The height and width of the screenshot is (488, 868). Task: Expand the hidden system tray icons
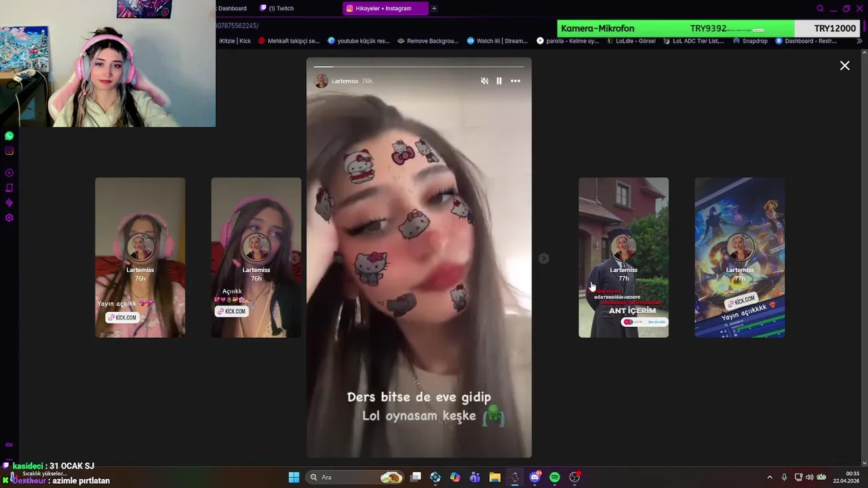tap(770, 477)
